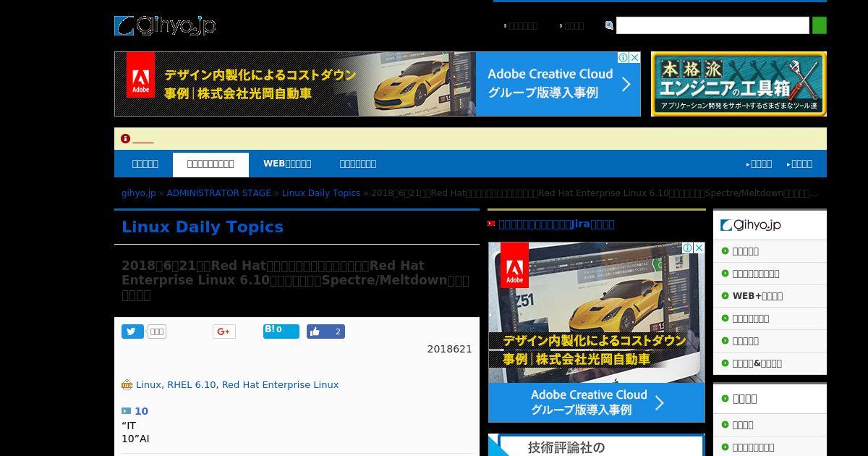Viewport: 868px width, 456px height.
Task: Open the AdChoices info icon on the square Adobe ad
Action: click(687, 248)
